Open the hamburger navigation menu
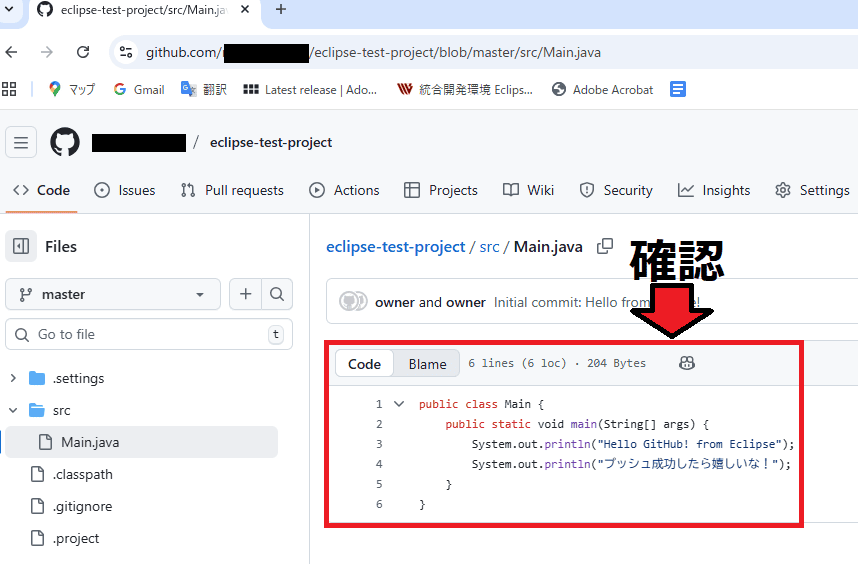The height and width of the screenshot is (564, 858). 21,142
